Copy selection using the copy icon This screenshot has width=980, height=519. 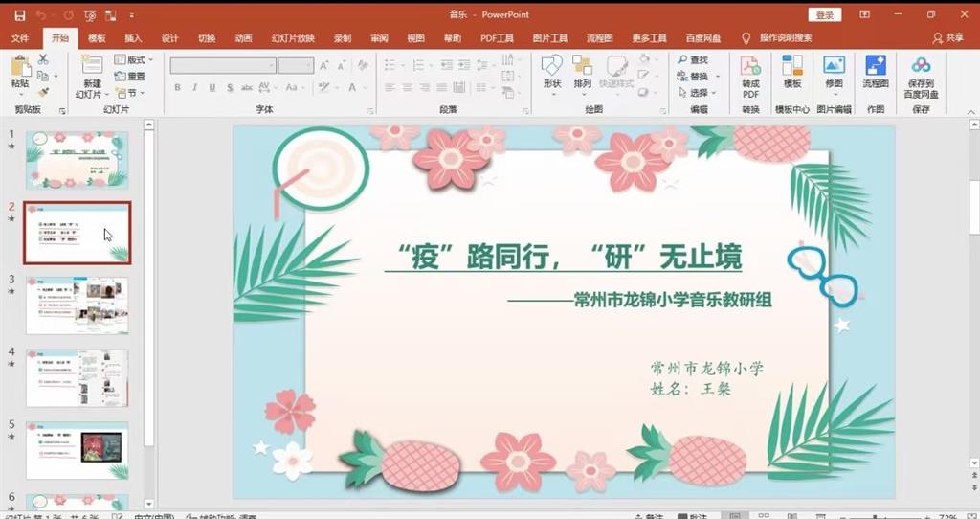click(42, 76)
